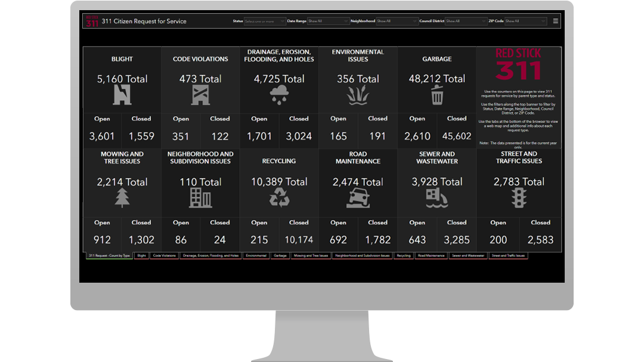The width and height of the screenshot is (644, 362).
Task: Click the Road Maintenance 2,474 Total counter
Action: pyautogui.click(x=358, y=182)
